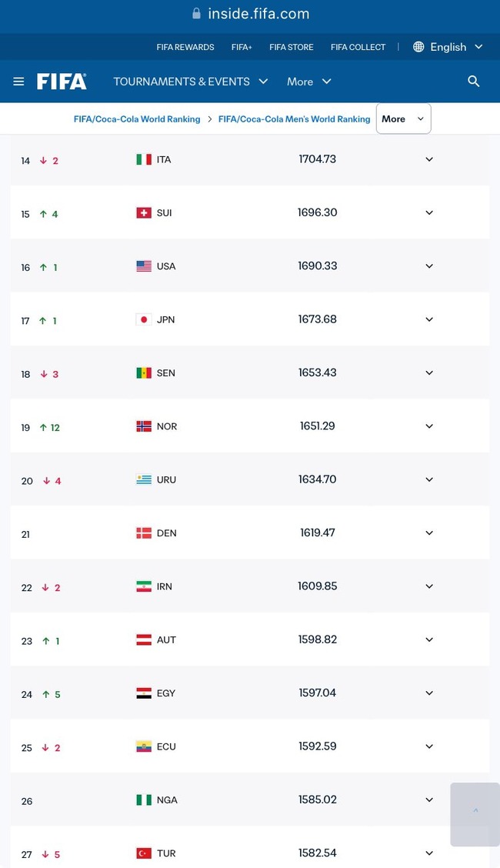This screenshot has height=868, width=500.
Task: Click the FIFA logo
Action: click(62, 82)
